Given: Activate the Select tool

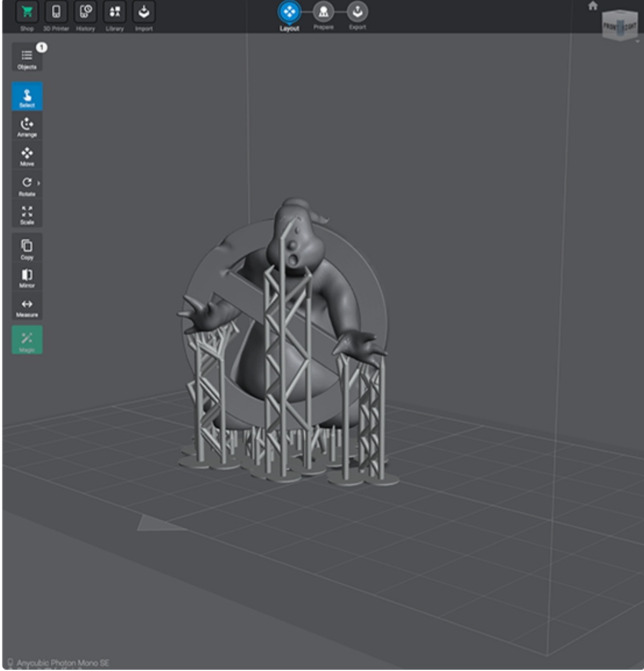Looking at the screenshot, I should coord(27,96).
